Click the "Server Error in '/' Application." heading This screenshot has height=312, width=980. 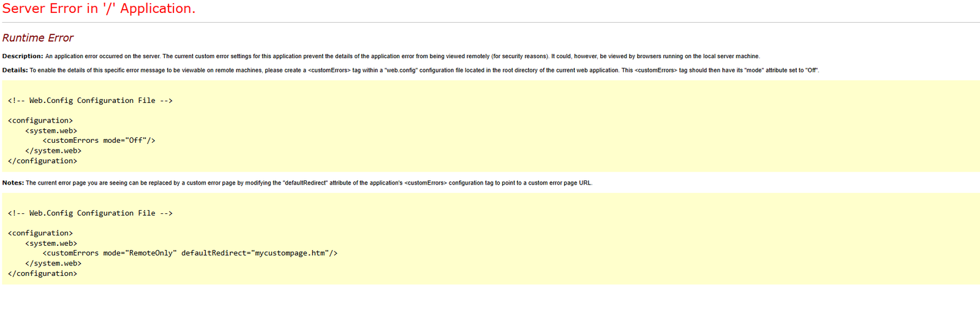[x=99, y=9]
